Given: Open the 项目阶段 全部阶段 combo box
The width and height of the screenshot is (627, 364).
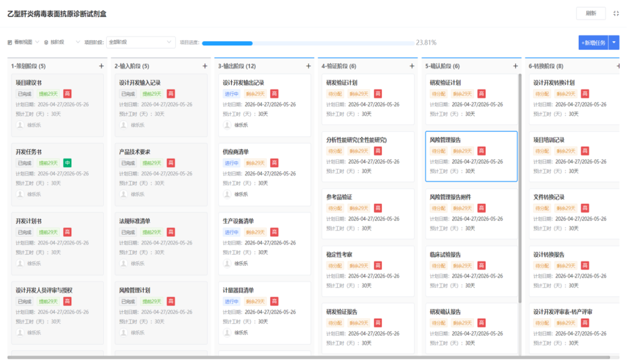Looking at the screenshot, I should (140, 42).
